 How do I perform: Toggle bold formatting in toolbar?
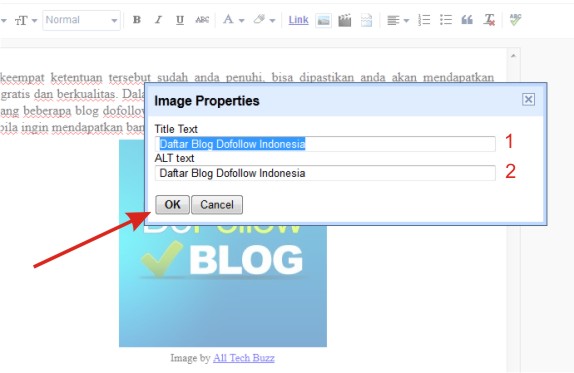[x=137, y=20]
